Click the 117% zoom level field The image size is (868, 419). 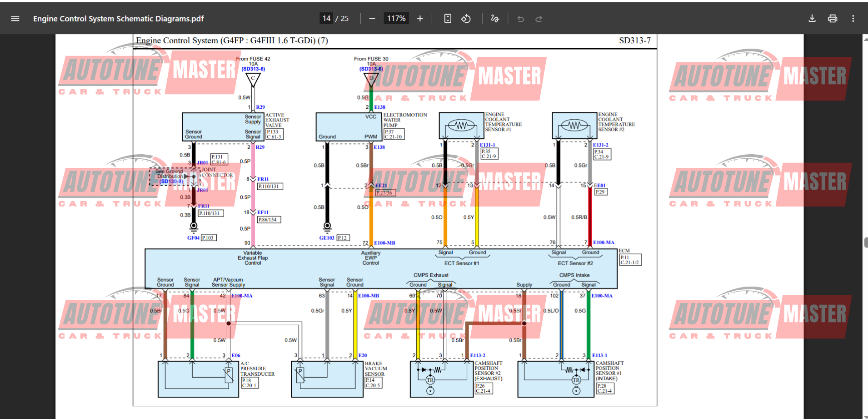[x=396, y=19]
